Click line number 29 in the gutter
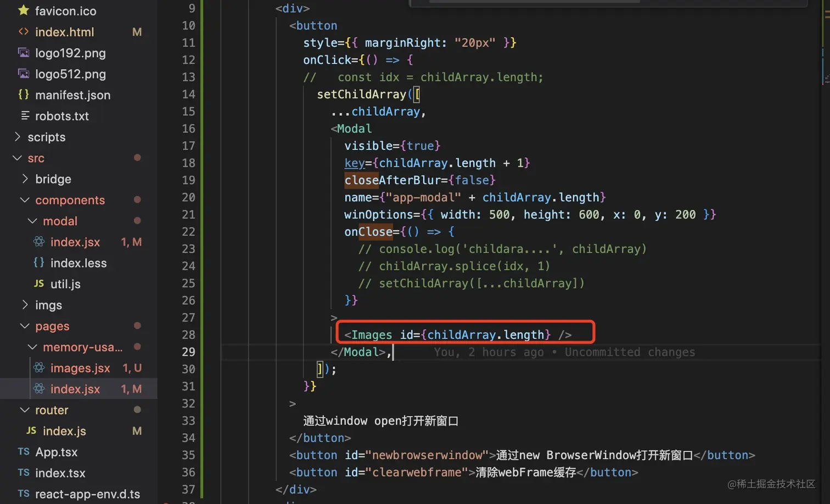Screen dimensions: 830x504 pyautogui.click(x=188, y=352)
